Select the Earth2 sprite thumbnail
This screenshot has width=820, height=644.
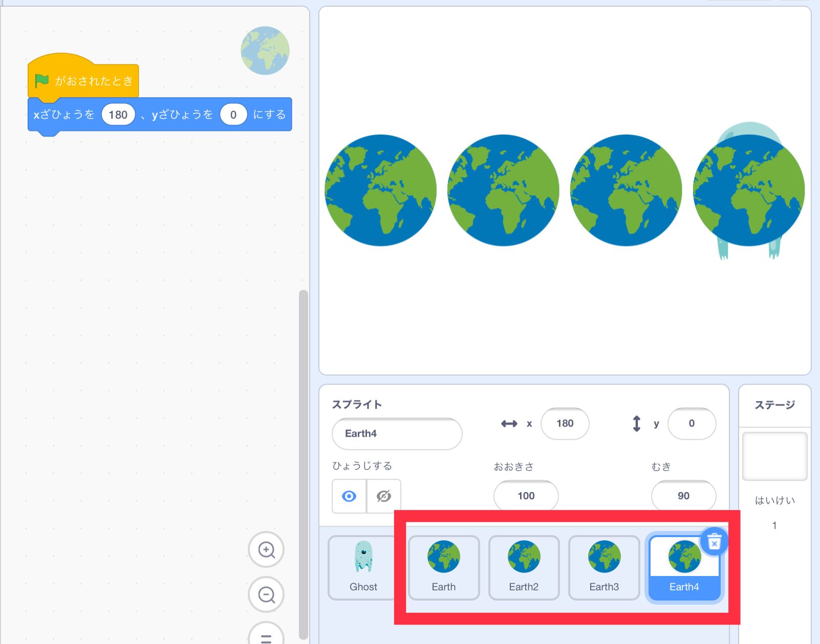coord(524,568)
